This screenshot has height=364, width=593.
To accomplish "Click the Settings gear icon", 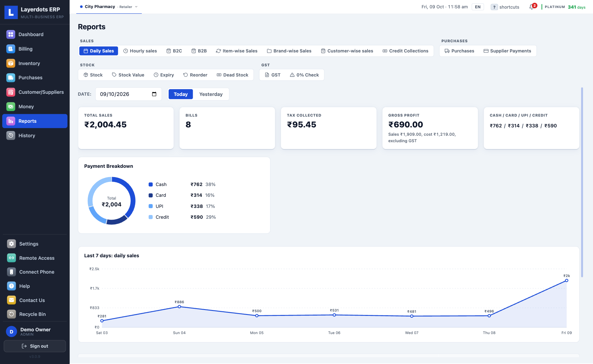I will 11,244.
